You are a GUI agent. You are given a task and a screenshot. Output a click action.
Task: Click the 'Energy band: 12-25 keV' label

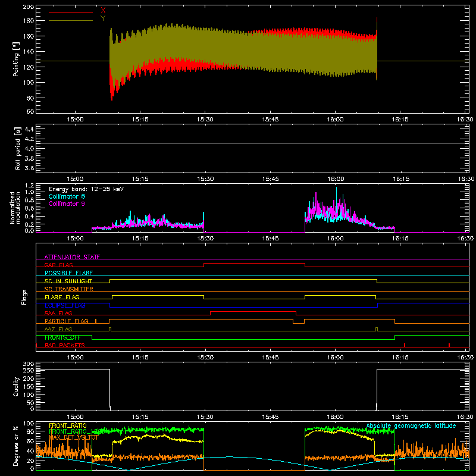(86, 189)
